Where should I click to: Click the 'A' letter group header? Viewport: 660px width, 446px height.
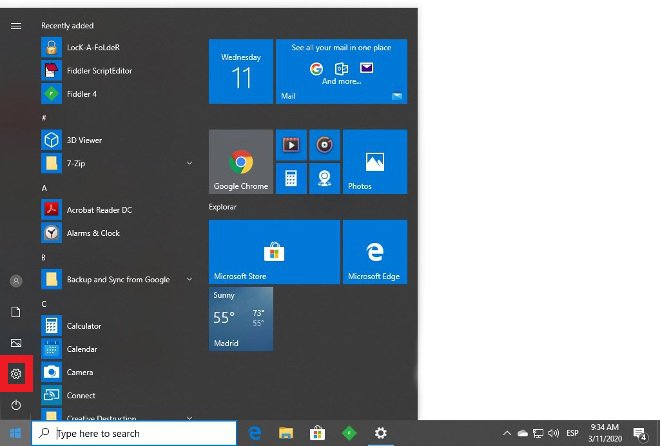(x=44, y=188)
